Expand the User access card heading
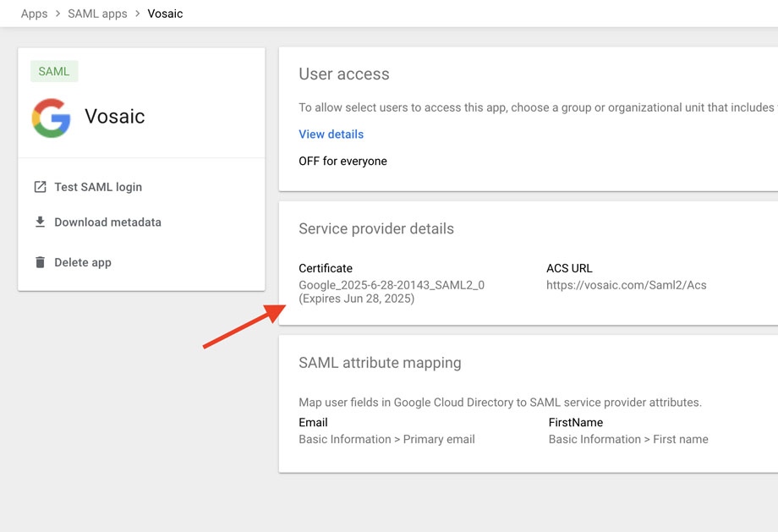 point(344,74)
